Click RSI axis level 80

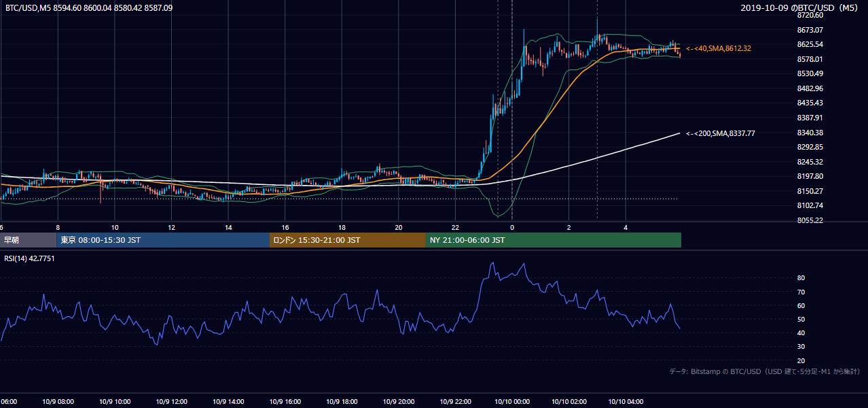(801, 278)
